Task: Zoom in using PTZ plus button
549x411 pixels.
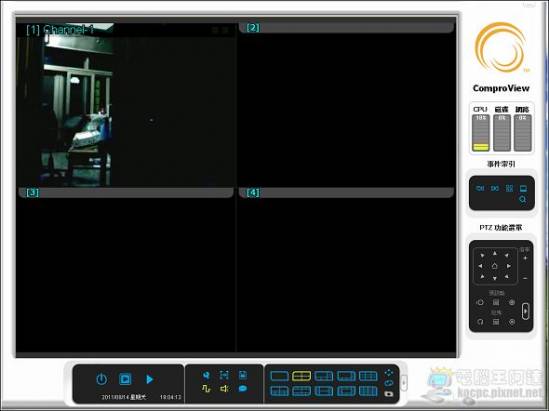Action: click(525, 258)
